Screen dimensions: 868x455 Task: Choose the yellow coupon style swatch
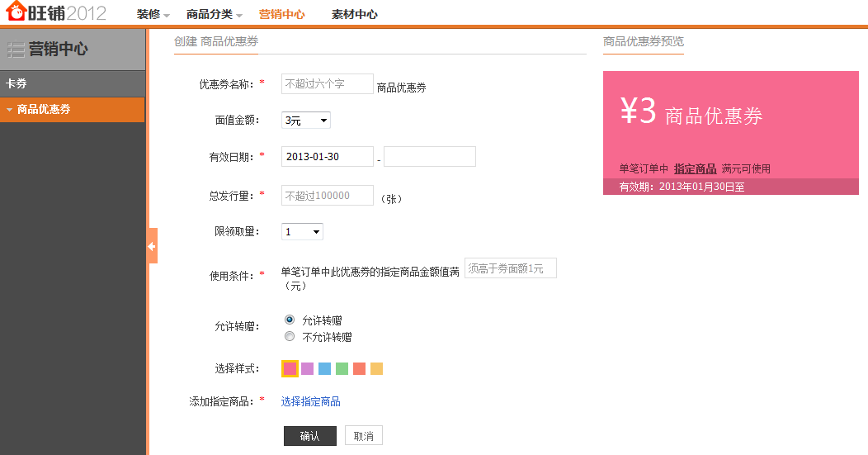click(x=376, y=368)
